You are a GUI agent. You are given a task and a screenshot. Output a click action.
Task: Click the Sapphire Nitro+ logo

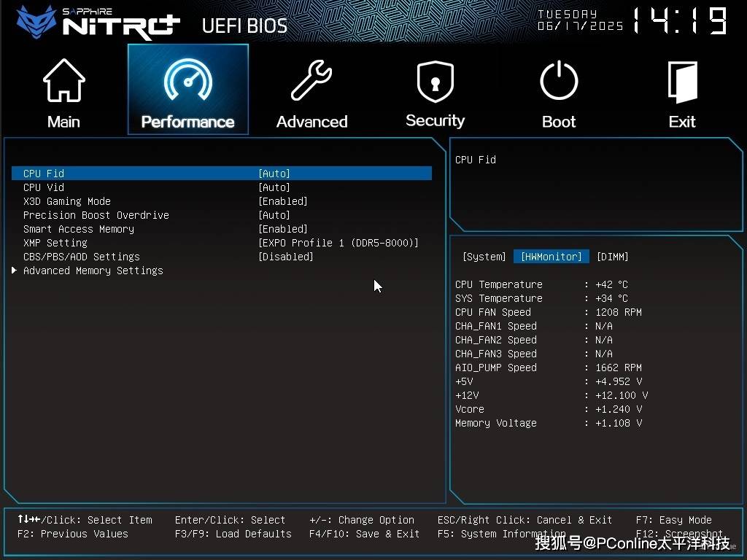point(98,22)
